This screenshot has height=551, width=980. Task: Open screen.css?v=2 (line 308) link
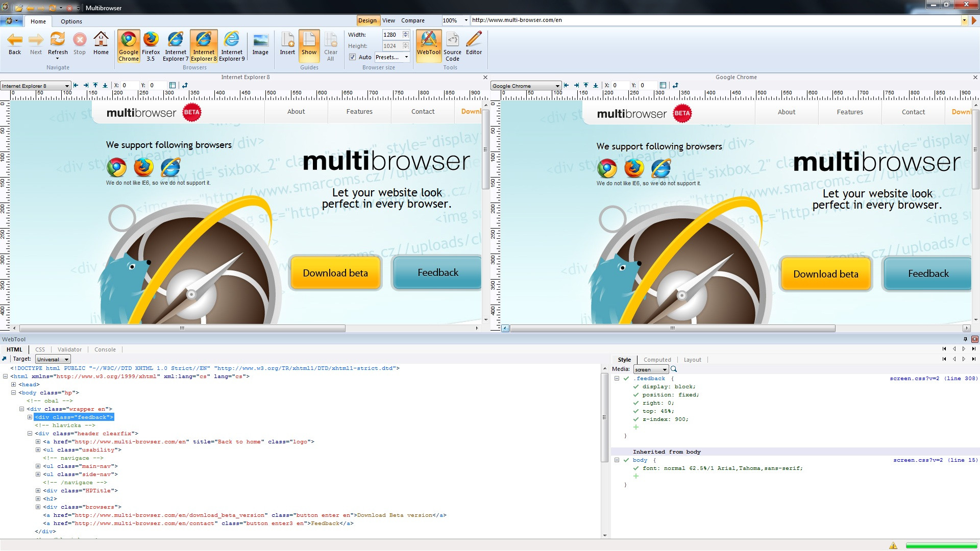(934, 378)
